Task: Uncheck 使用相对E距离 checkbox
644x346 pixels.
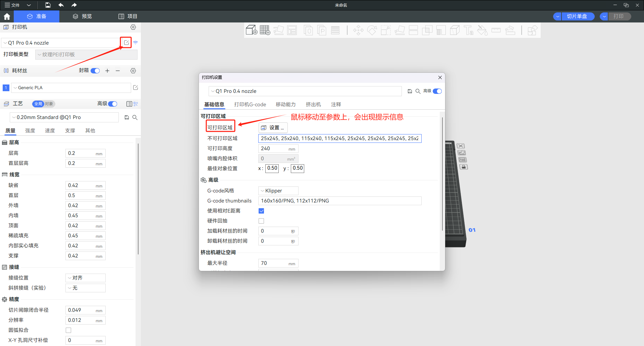Action: coord(261,211)
